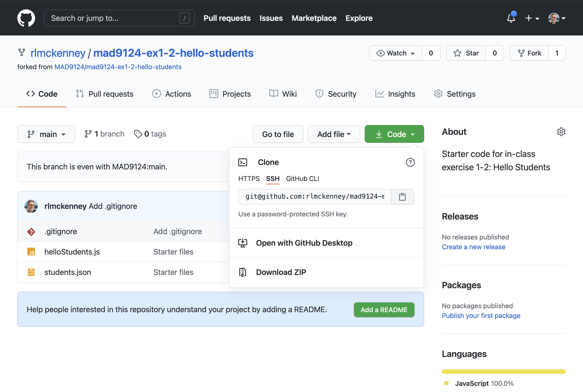Open the Wiki tab

click(283, 94)
